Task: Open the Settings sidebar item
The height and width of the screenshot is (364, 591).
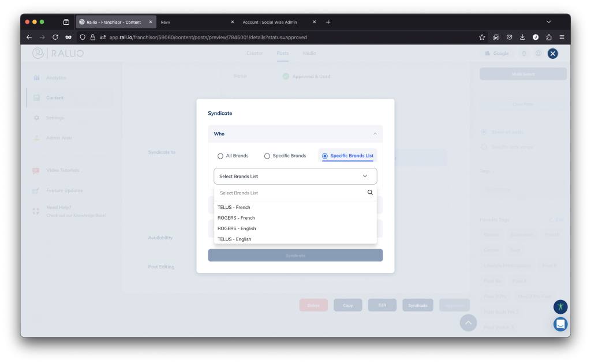Action: (55, 118)
